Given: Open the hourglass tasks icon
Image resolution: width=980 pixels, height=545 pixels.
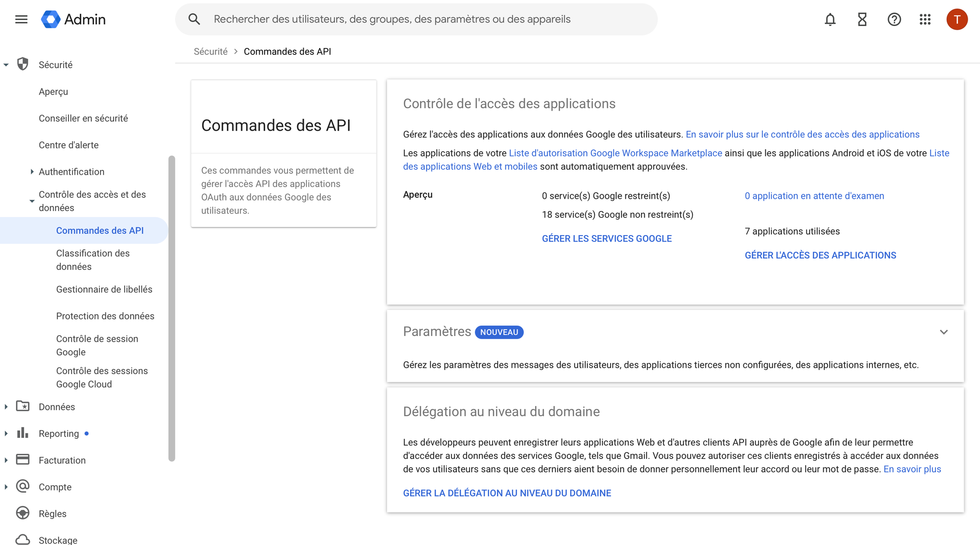Looking at the screenshot, I should (x=862, y=19).
